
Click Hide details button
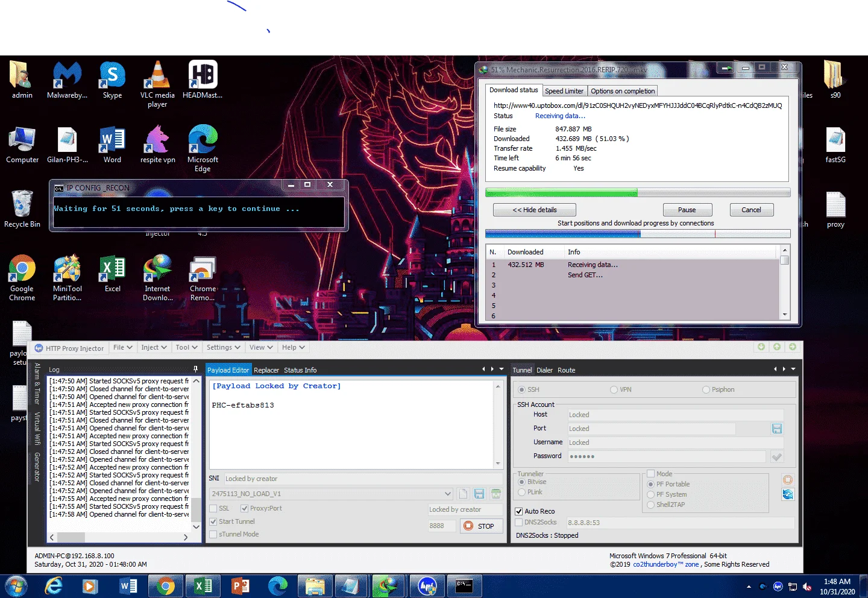click(535, 210)
